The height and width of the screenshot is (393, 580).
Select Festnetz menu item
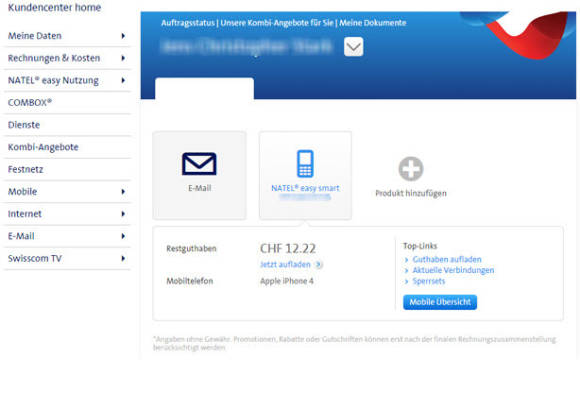point(26,169)
